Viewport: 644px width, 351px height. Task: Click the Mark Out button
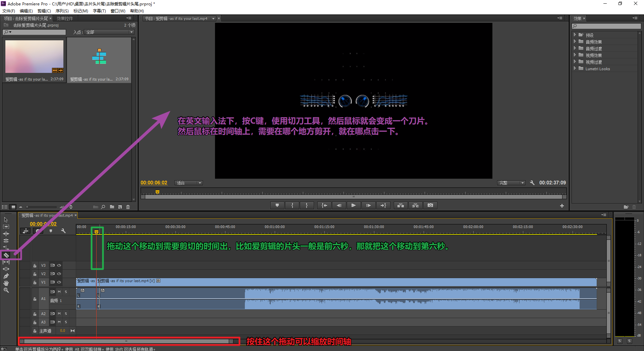tap(307, 205)
